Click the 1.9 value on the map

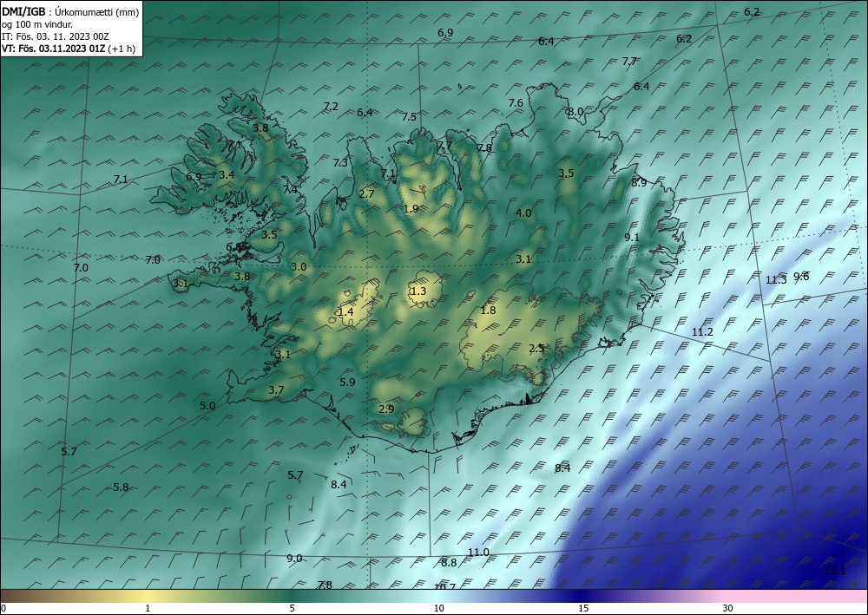pos(411,208)
